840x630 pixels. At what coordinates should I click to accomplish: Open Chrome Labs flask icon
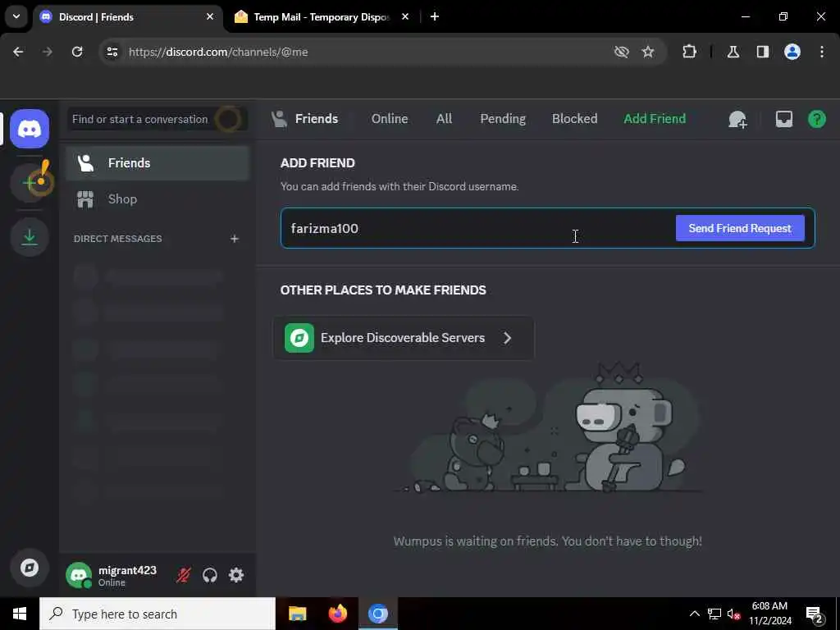733,52
